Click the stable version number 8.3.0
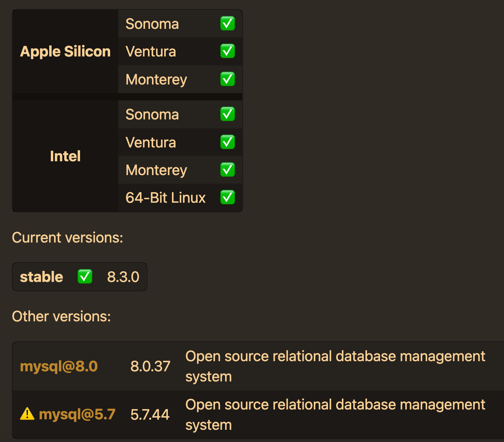Image resolution: width=504 pixels, height=442 pixels. tap(123, 277)
